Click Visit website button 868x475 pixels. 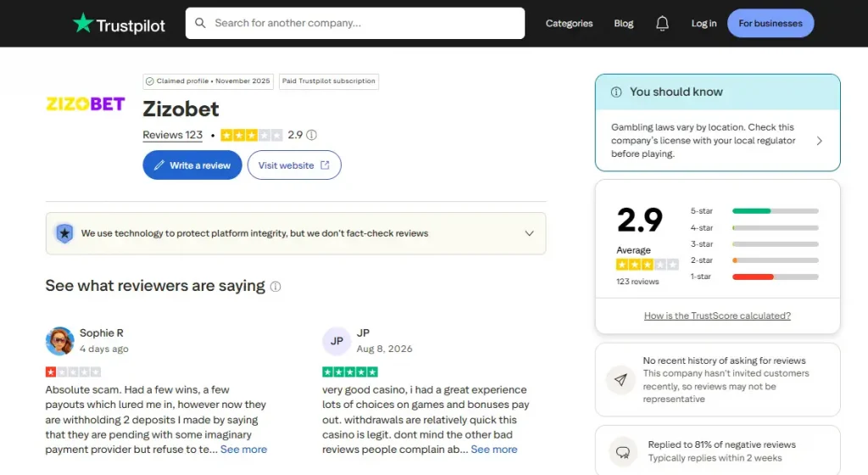point(294,165)
